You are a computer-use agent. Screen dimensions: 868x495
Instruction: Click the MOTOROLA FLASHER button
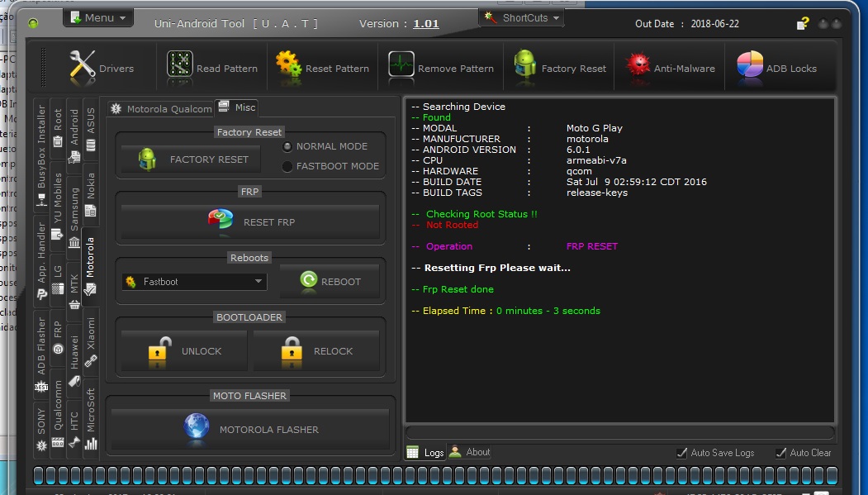250,430
